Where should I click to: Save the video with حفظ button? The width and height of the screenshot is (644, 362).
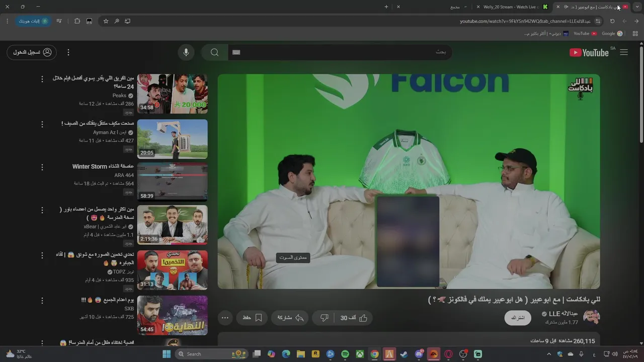click(x=252, y=318)
